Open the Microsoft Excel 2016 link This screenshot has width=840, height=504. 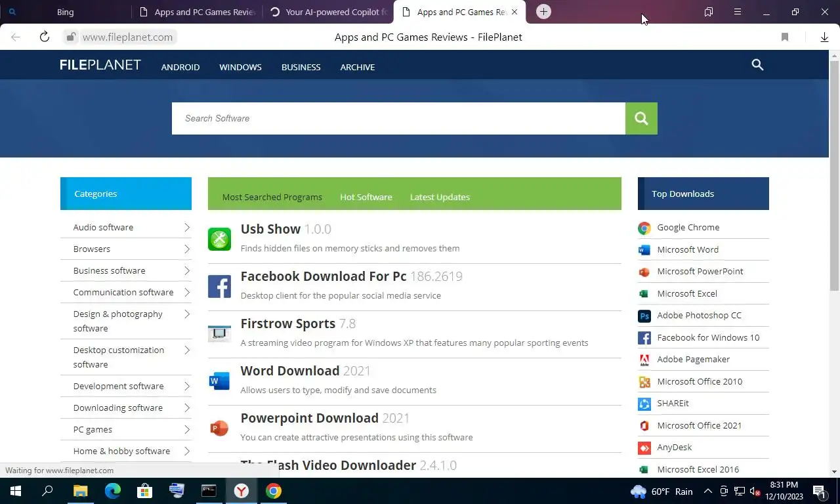pos(698,469)
